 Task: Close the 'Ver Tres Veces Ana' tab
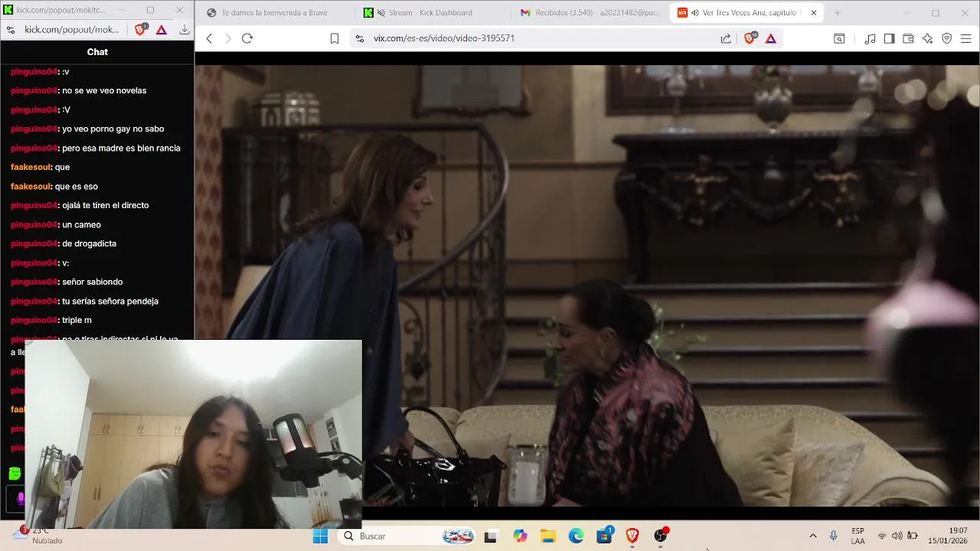814,12
